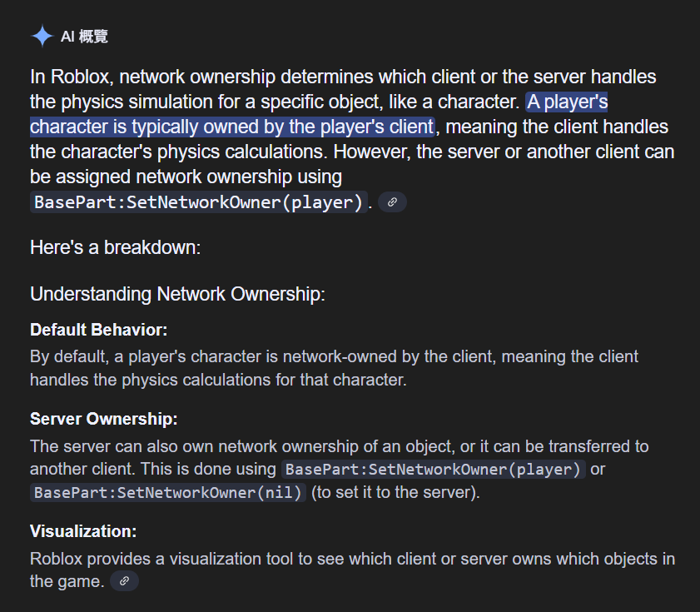Click the "Server Ownership:" heading
The width and height of the screenshot is (700, 612).
[104, 419]
